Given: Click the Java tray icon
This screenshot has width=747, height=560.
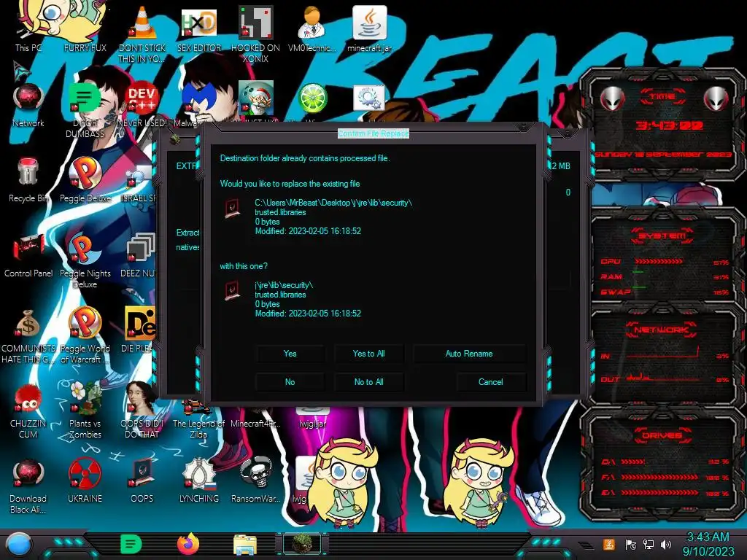Looking at the screenshot, I should click(609, 544).
